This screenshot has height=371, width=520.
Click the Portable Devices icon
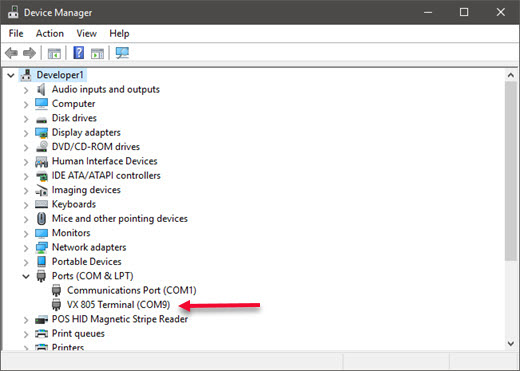click(41, 262)
